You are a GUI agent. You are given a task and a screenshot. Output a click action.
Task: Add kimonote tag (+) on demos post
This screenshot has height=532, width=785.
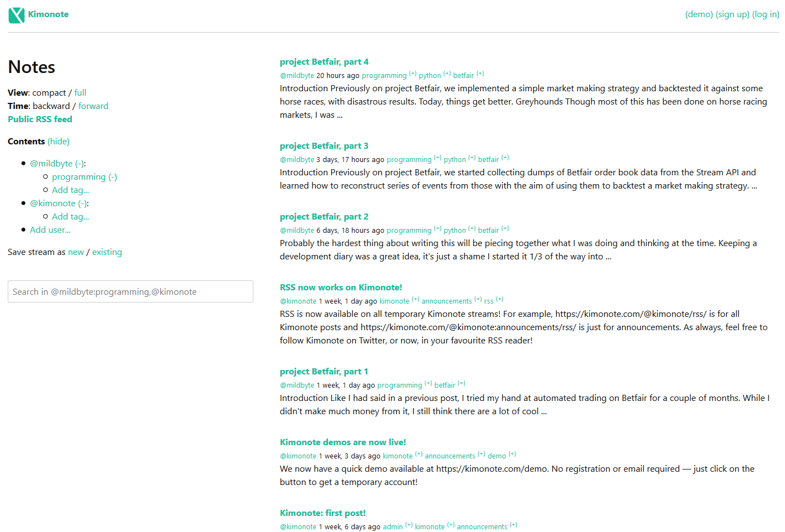click(x=419, y=454)
